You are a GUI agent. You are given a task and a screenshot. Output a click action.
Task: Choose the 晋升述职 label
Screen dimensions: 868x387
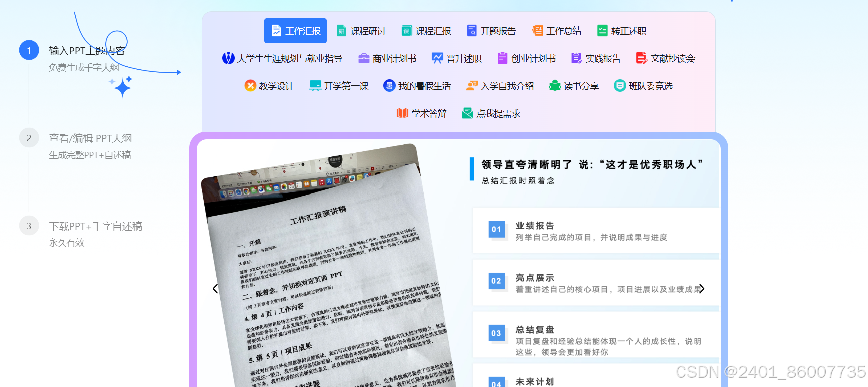[x=464, y=59]
